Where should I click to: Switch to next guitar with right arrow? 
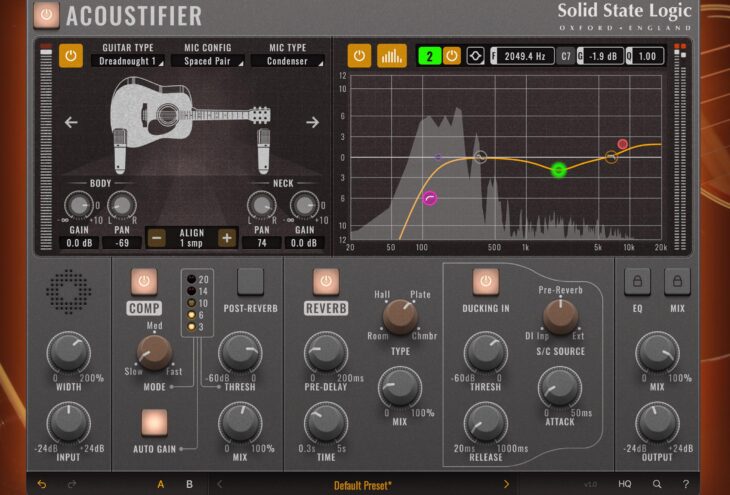pyautogui.click(x=312, y=122)
